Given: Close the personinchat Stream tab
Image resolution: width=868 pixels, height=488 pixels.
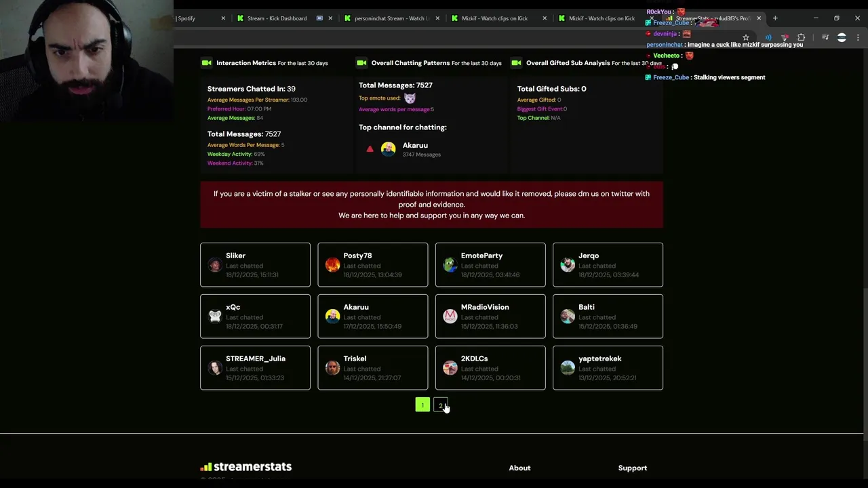Looking at the screenshot, I should click(x=437, y=18).
